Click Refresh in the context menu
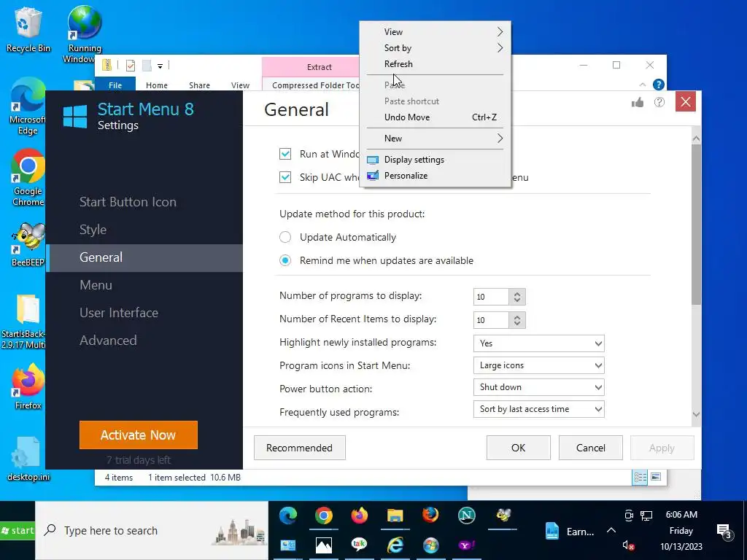Screen dimensions: 747x560 (436, 64)
